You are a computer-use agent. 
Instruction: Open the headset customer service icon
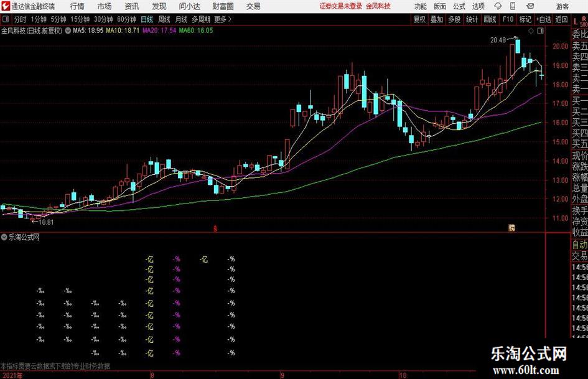(x=498, y=6)
